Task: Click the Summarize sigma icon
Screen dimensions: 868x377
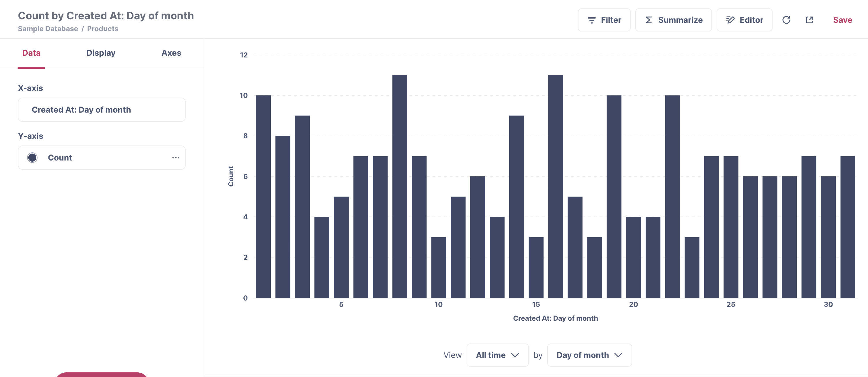Action: 648,20
